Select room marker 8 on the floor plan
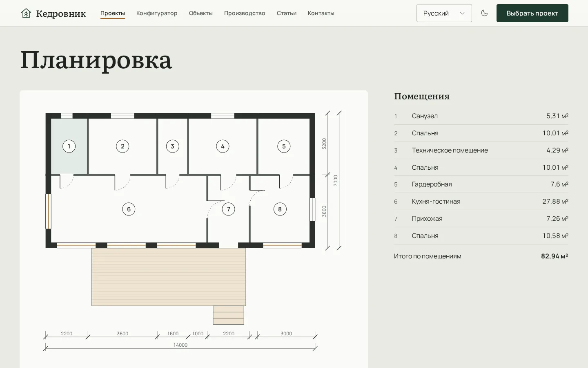The width and height of the screenshot is (588, 368). (280, 209)
